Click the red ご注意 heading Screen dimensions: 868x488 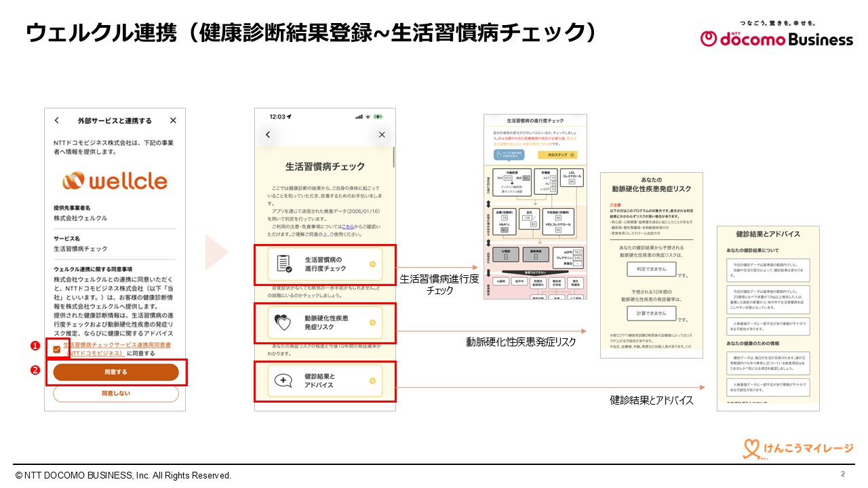click(x=615, y=204)
